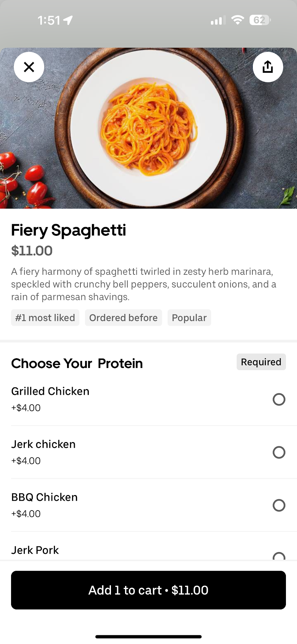Tap the '#1 most liked' tag
This screenshot has height=644, width=297.
45,318
